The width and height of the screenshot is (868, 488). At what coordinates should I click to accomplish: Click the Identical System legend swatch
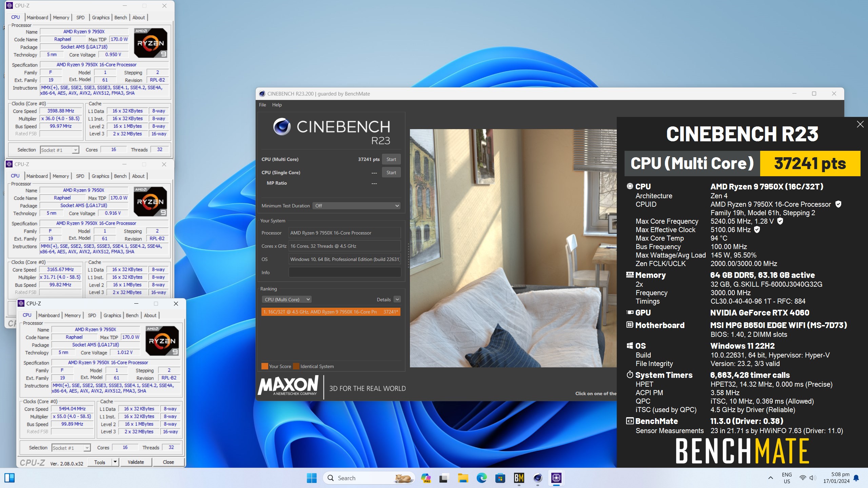(296, 366)
